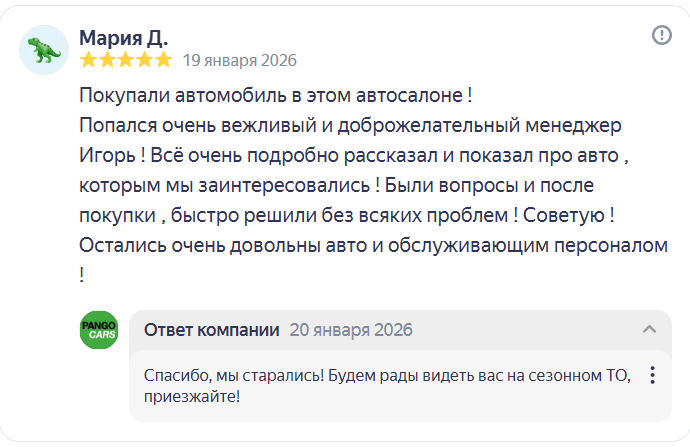Click the name Игорь in the review text
Screen dimensions: 690x447
(107, 156)
